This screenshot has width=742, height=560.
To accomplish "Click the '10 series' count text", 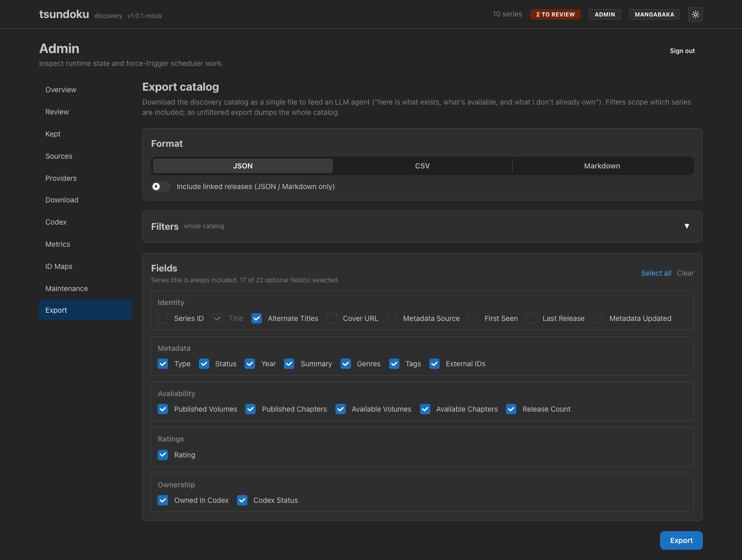I will (x=507, y=14).
